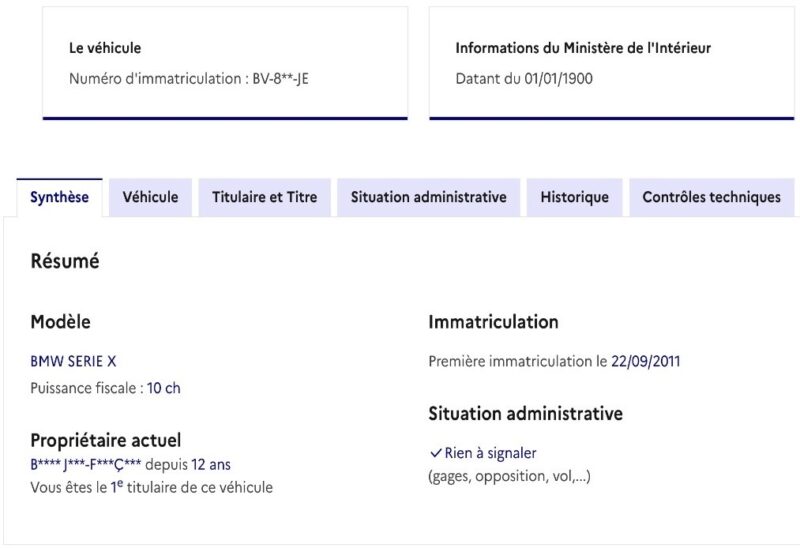The width and height of the screenshot is (800, 548).
Task: Open the Synthèse tab
Action: 59,197
